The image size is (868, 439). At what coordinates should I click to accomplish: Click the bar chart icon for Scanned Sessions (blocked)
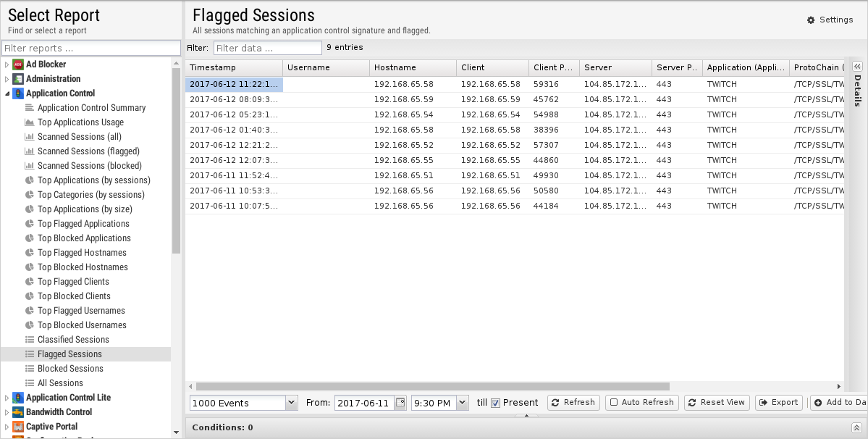tap(30, 165)
